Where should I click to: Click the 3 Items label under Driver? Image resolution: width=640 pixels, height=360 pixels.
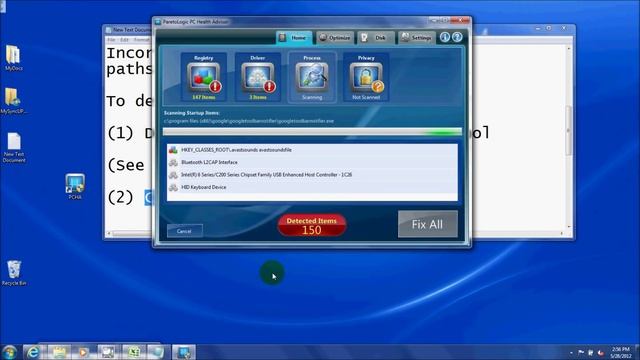[x=258, y=98]
